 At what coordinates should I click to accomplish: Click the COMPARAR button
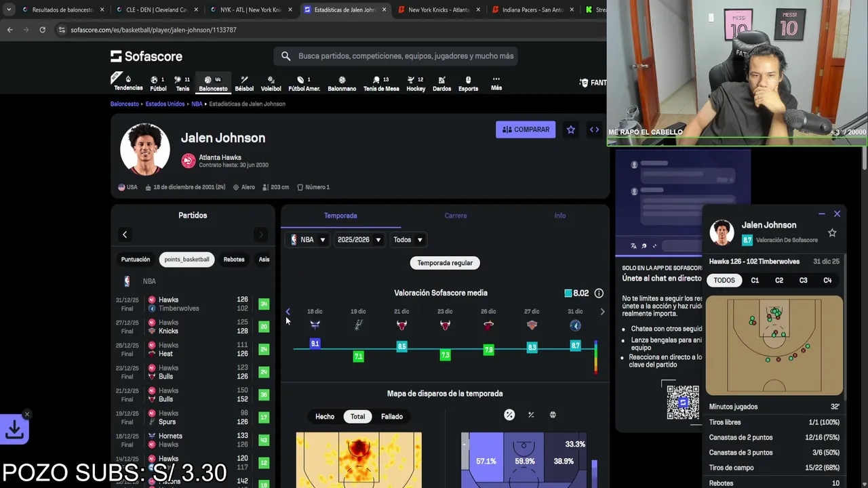[526, 129]
